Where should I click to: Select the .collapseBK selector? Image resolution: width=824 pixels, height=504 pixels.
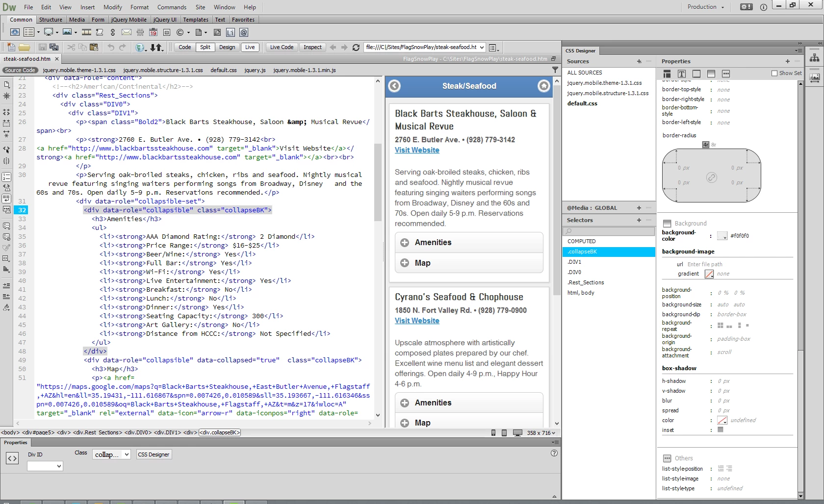coord(609,252)
